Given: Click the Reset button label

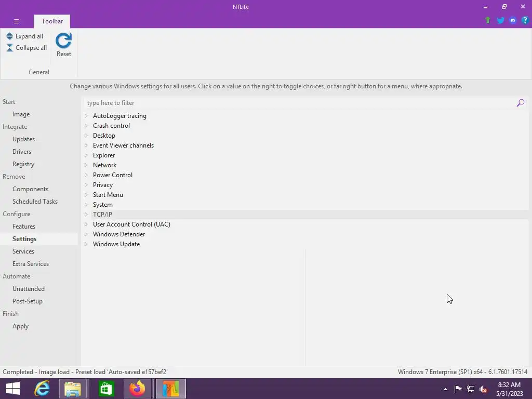Looking at the screenshot, I should 64,54.
